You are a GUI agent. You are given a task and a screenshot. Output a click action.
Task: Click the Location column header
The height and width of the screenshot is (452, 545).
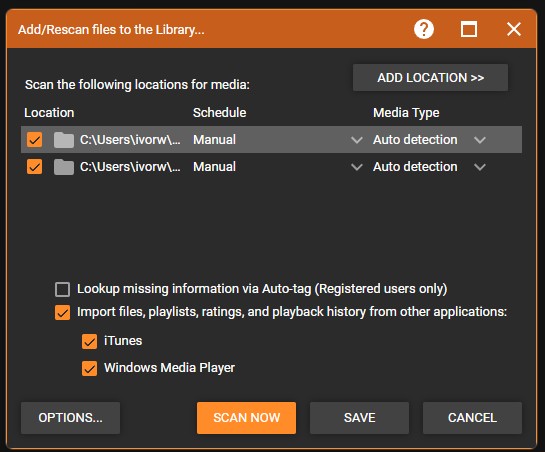[x=49, y=113]
